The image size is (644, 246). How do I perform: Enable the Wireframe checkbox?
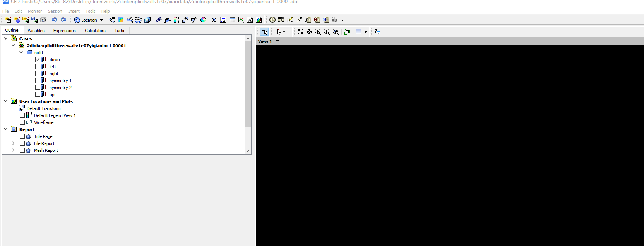point(22,122)
